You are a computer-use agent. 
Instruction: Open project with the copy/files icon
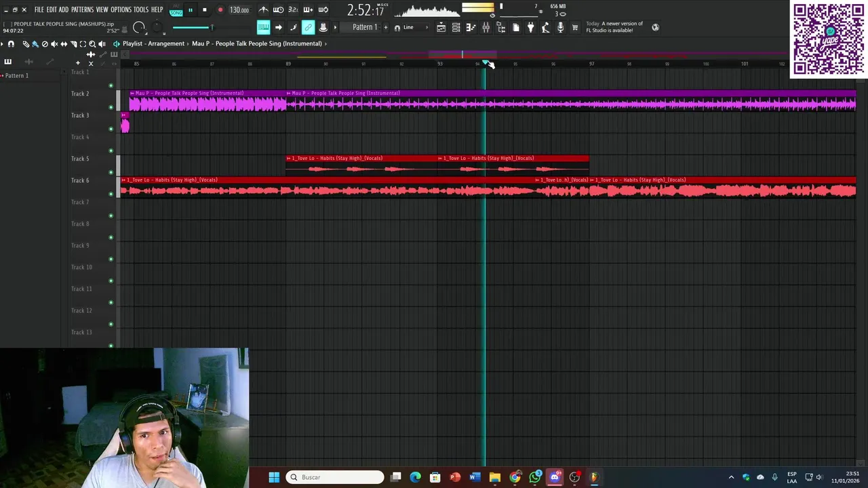coord(515,27)
